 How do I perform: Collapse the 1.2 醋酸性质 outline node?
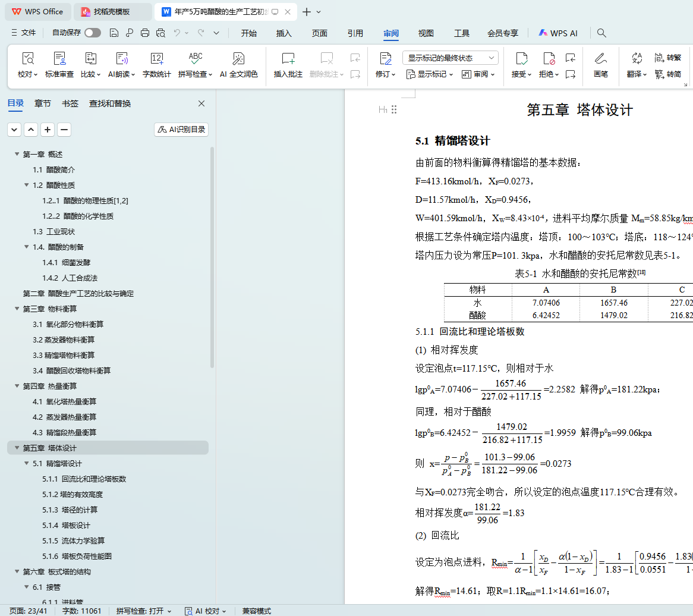[26, 186]
